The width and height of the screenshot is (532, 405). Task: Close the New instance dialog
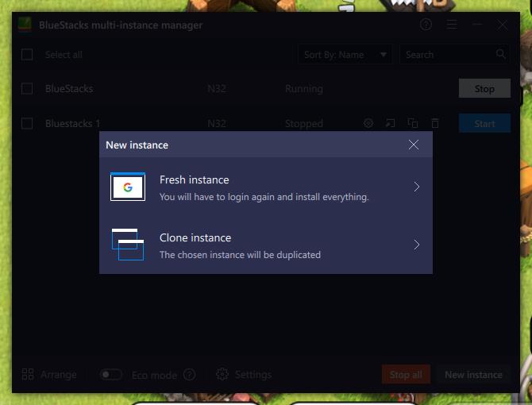click(x=413, y=145)
